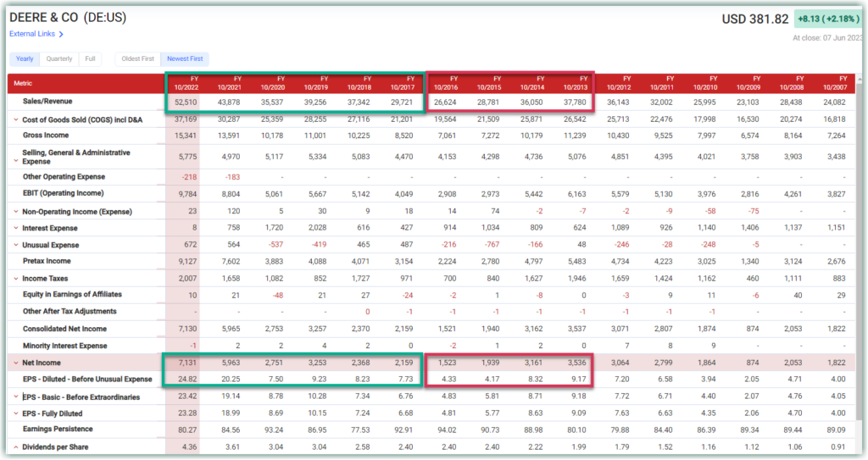Expand EPS - Fully Diluted row

[x=16, y=413]
